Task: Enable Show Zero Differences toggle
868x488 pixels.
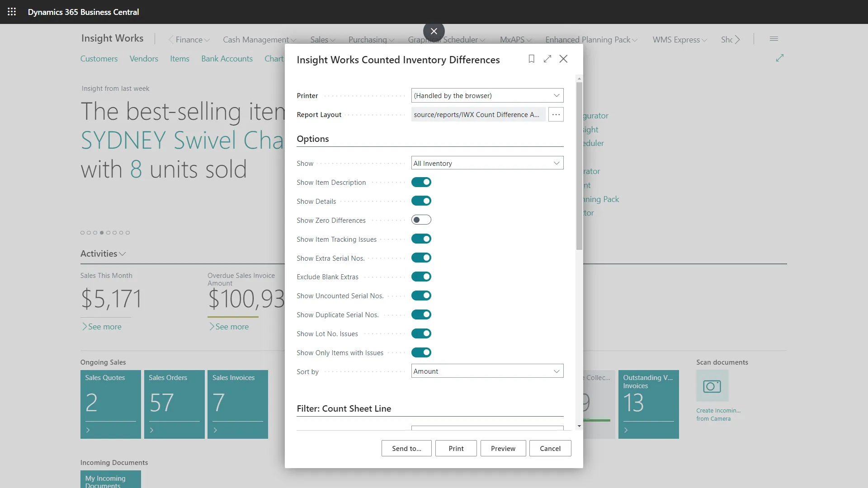Action: pos(421,220)
